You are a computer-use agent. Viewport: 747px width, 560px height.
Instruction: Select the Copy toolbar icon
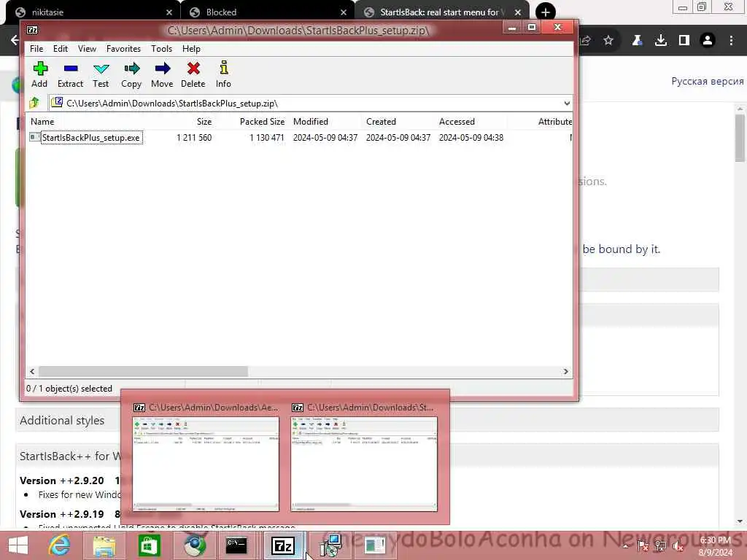[x=131, y=74]
